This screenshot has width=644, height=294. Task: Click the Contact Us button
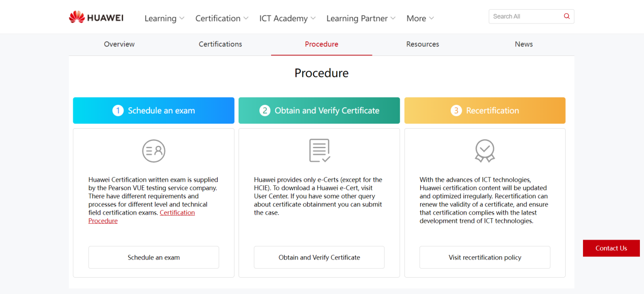[x=611, y=248]
